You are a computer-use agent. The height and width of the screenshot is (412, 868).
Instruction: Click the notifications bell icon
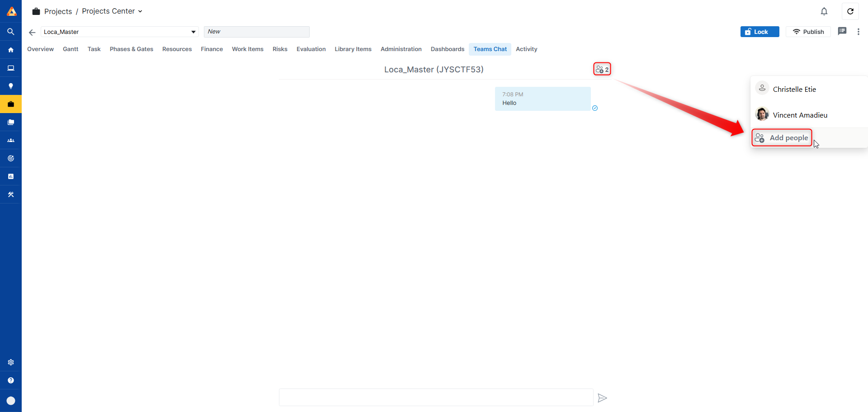pyautogui.click(x=824, y=11)
